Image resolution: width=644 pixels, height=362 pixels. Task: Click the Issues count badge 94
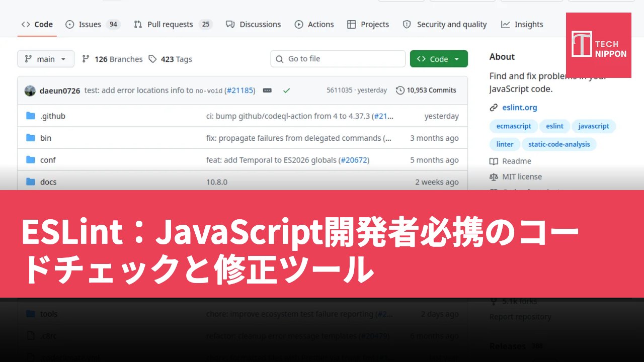click(x=113, y=24)
